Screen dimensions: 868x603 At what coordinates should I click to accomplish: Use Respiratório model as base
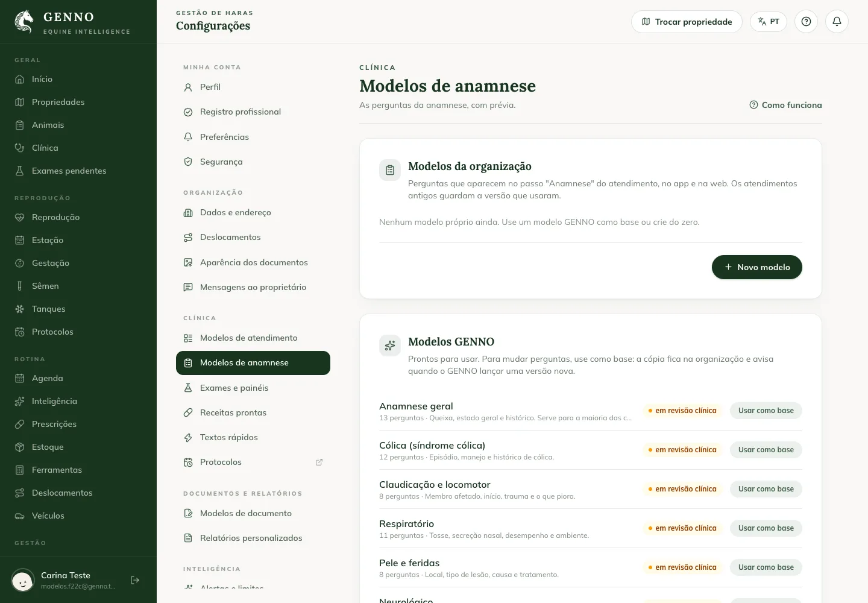pos(766,528)
